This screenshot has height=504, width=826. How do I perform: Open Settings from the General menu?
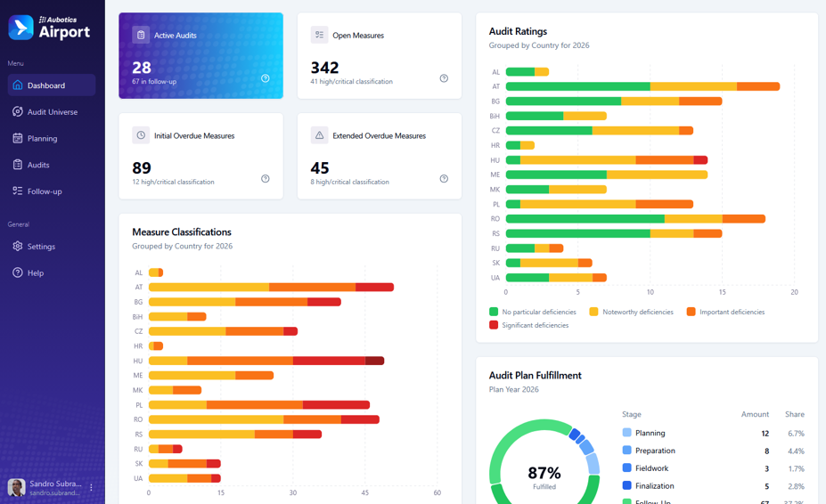[52, 246]
